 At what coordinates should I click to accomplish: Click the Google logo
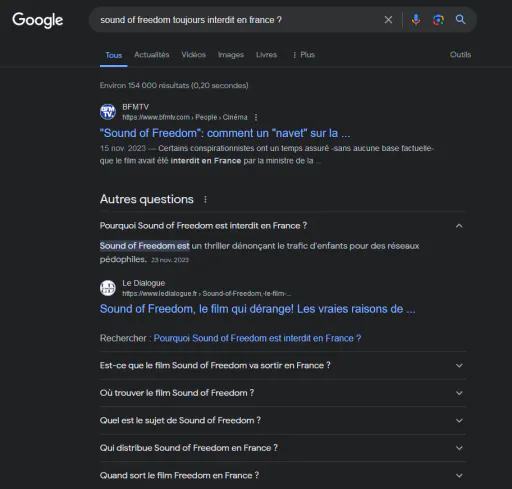pos(38,20)
